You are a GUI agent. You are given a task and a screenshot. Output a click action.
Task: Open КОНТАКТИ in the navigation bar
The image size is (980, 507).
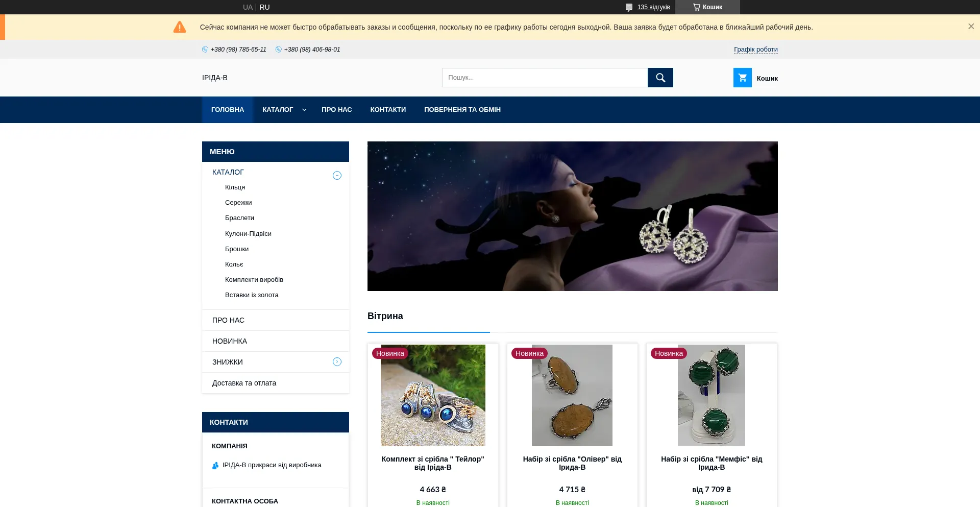coord(388,110)
